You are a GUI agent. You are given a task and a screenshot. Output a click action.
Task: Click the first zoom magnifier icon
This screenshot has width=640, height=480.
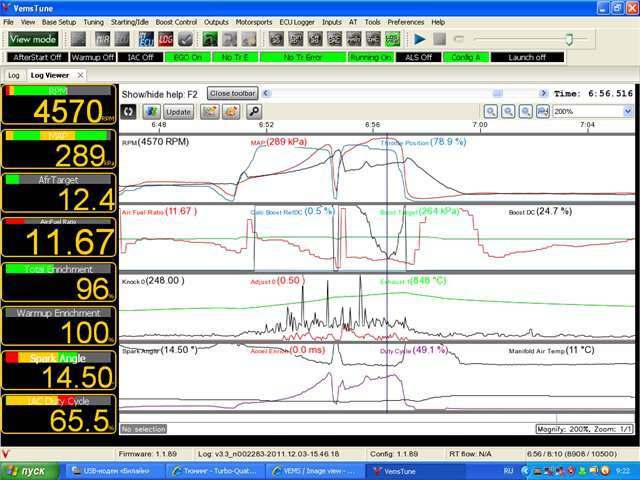(491, 112)
